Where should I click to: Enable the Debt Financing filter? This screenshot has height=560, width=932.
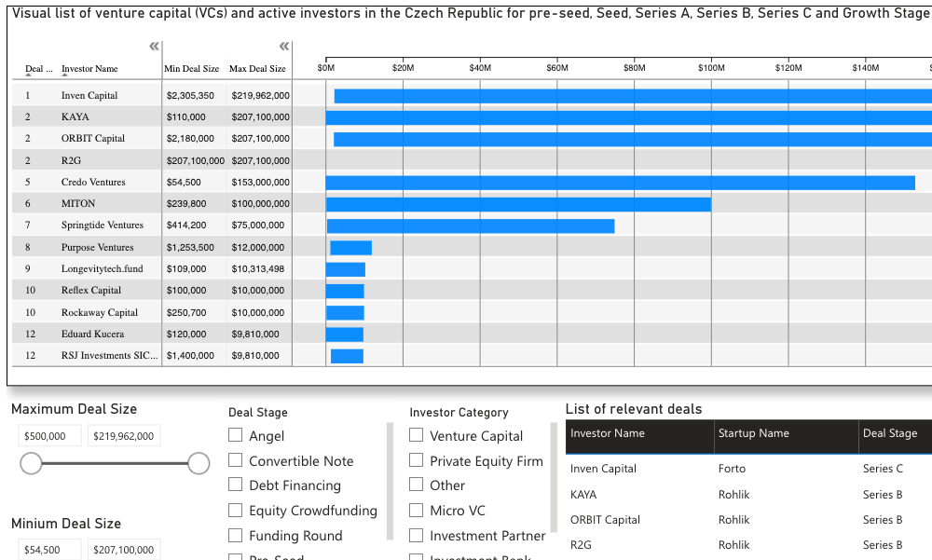236,485
